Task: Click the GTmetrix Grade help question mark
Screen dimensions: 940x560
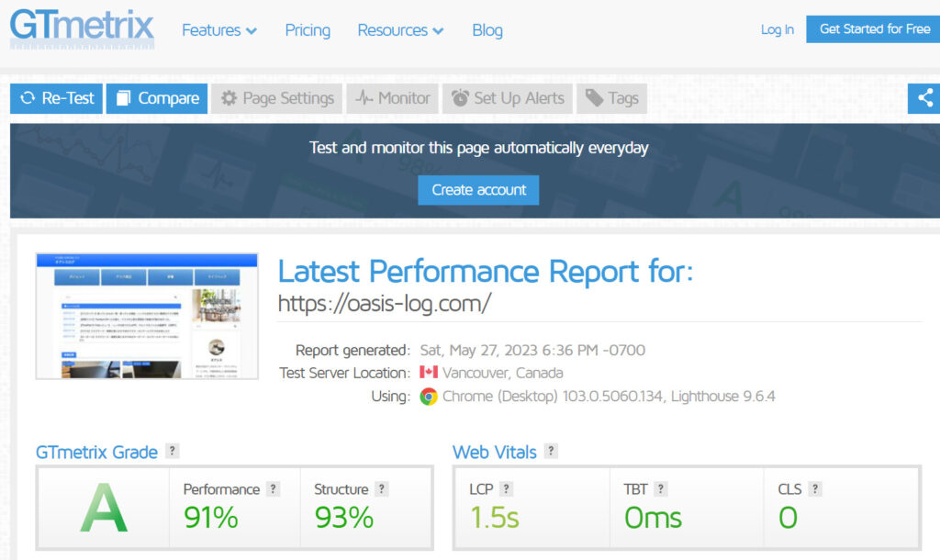Action: point(172,451)
